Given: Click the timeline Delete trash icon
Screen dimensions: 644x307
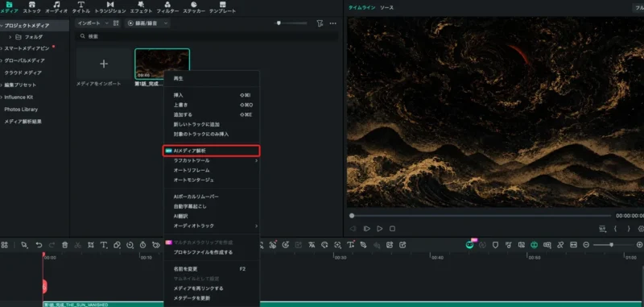Looking at the screenshot, I should pyautogui.click(x=65, y=245).
